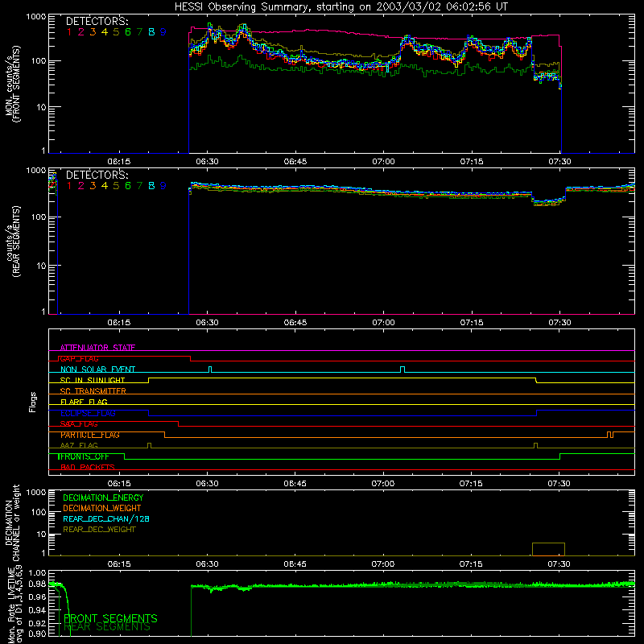
Task: Click the 1000 y-axis value of front segments plot
Action: click(36, 17)
